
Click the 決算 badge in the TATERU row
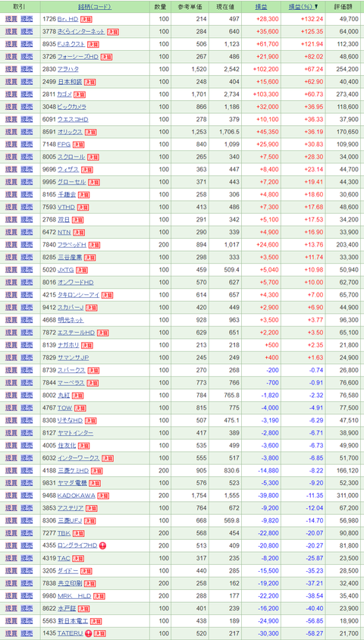(x=99, y=634)
